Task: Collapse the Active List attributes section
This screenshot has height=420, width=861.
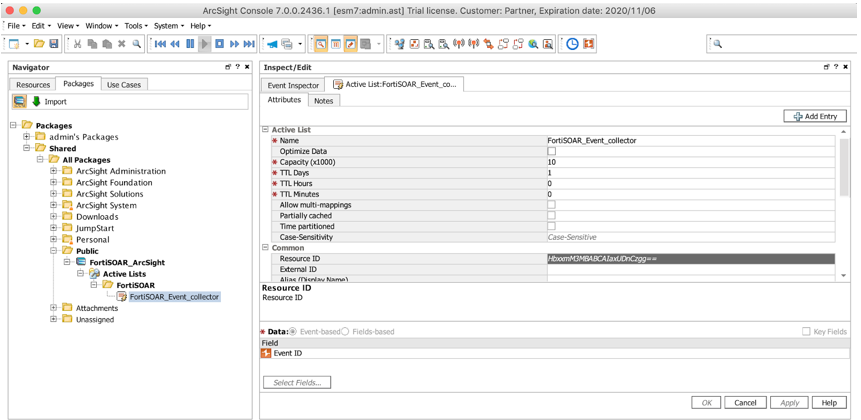Action: [x=266, y=130]
